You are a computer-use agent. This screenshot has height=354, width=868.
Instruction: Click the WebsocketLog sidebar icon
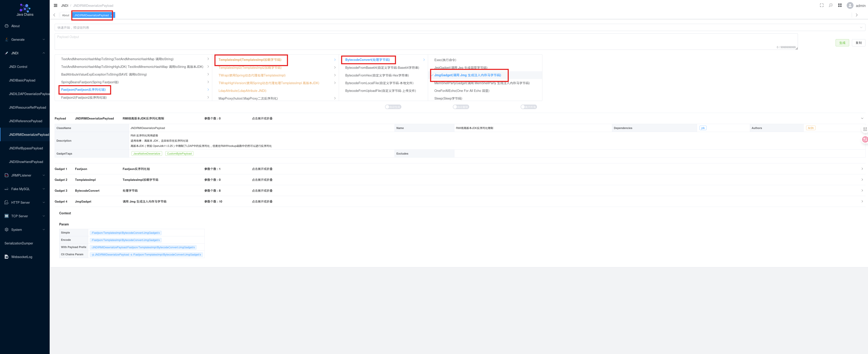(7, 257)
